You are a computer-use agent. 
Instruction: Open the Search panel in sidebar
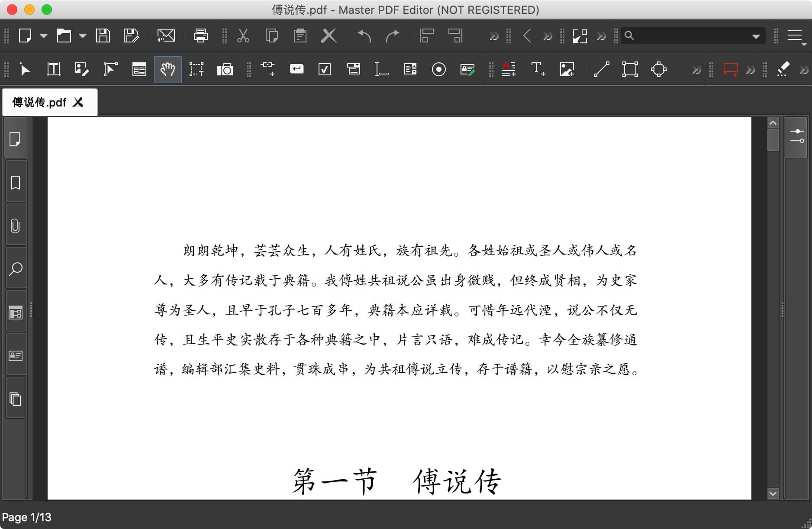click(x=15, y=269)
